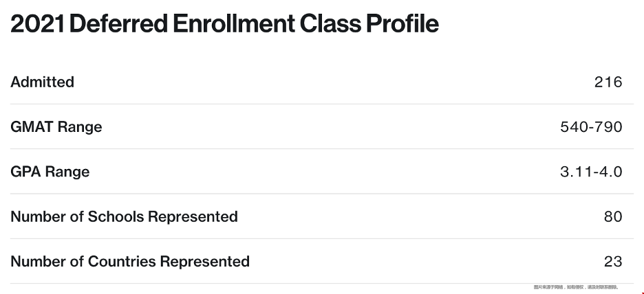This screenshot has height=294, width=644.
Task: Select the GMAT Range label
Action: (56, 127)
